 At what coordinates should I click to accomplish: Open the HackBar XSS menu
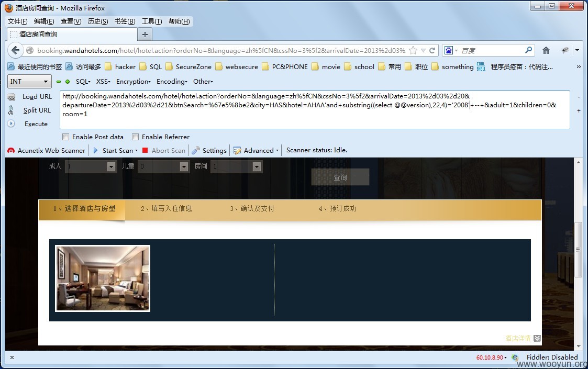[x=103, y=81]
